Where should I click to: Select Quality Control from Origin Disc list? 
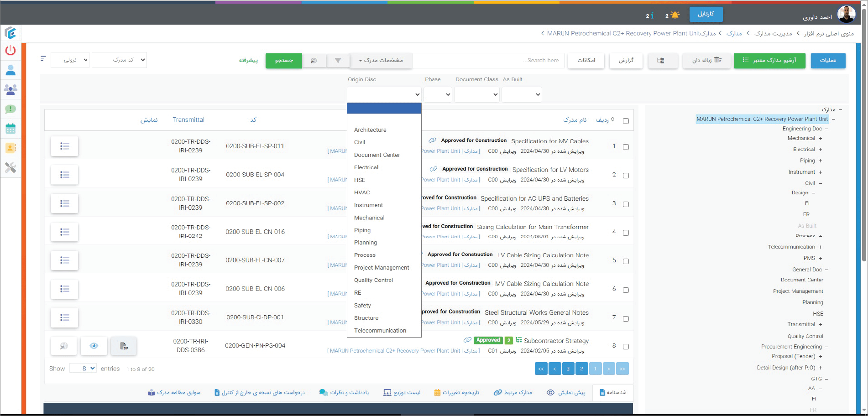coord(373,280)
